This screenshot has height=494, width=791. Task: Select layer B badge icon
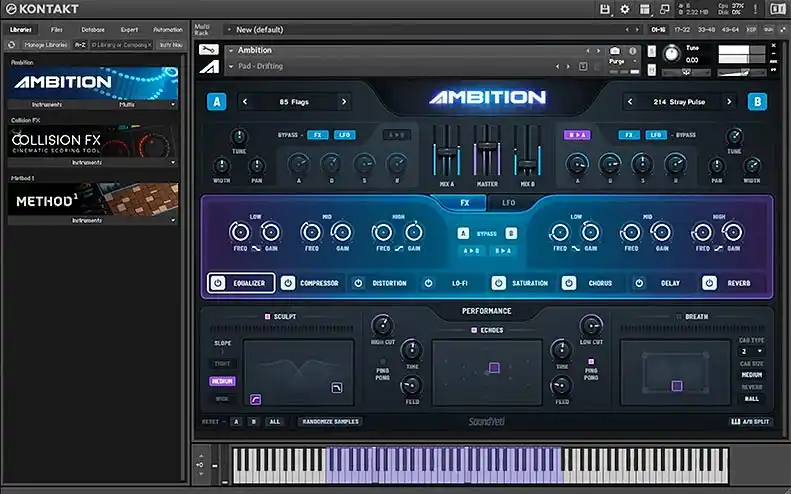click(757, 102)
